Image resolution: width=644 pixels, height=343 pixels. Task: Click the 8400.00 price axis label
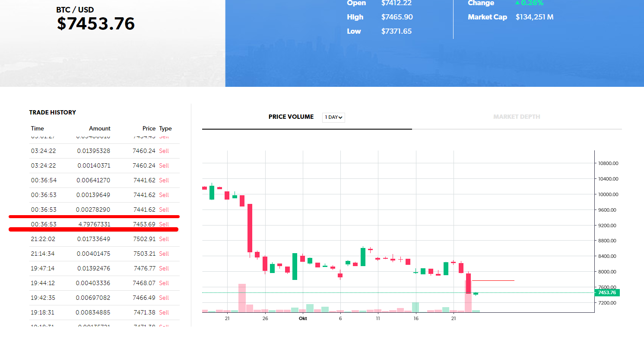pos(608,256)
